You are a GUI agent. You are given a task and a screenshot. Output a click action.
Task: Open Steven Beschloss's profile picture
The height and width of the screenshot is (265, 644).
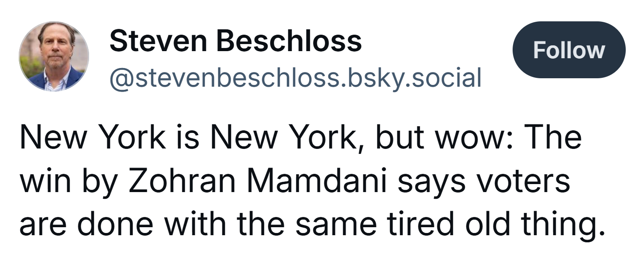click(54, 56)
